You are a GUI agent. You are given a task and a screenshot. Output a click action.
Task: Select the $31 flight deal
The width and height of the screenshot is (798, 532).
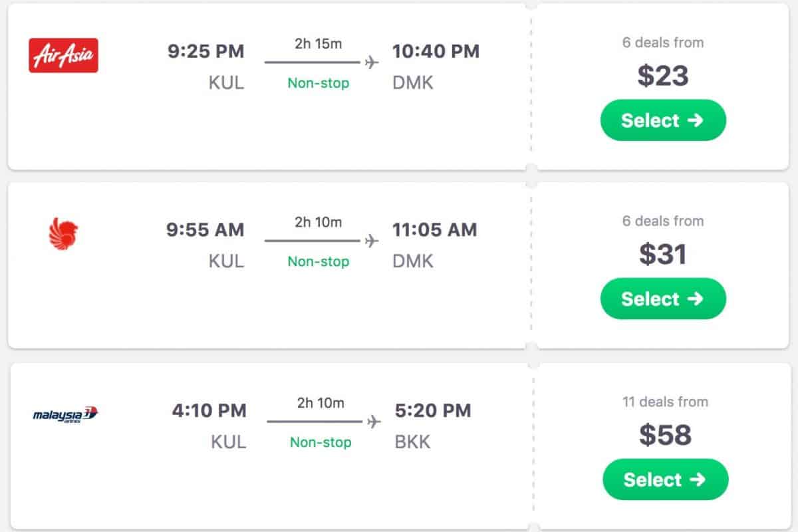coord(663,299)
